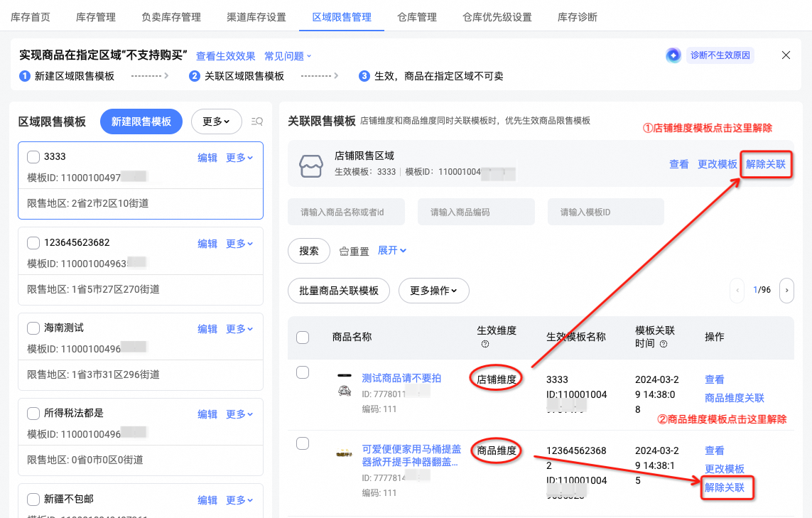Close the instruction banner with X
Image resolution: width=812 pixels, height=518 pixels.
pos(786,55)
